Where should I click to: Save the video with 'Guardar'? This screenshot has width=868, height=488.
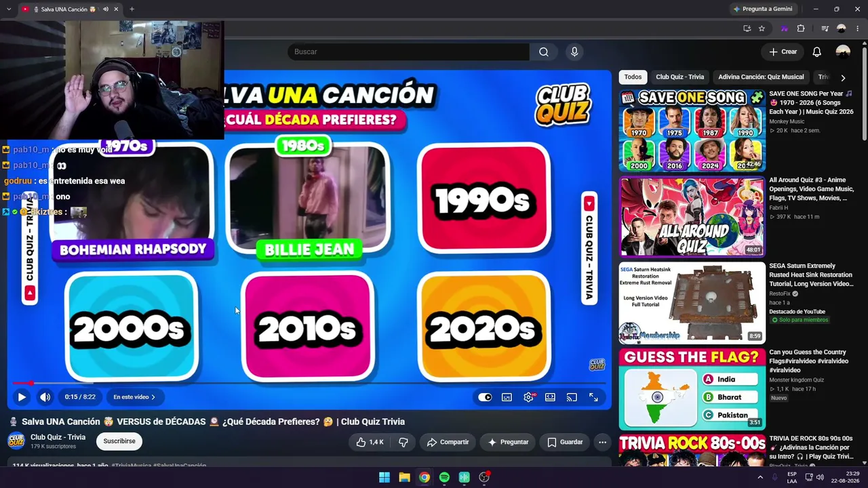(565, 442)
